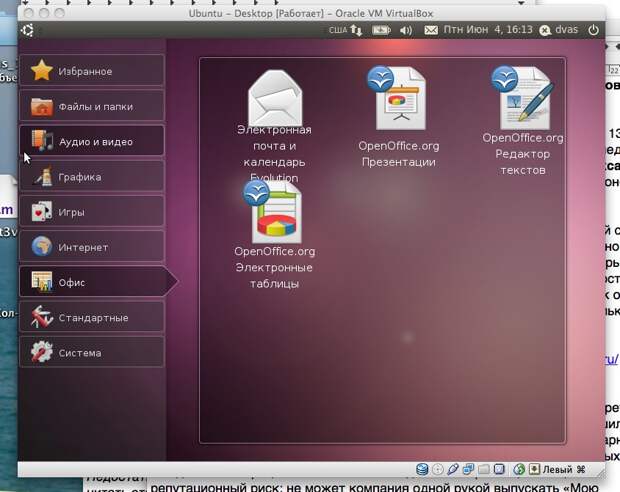The height and width of the screenshot is (492, 620).
Task: Click the VirtualBox hard disk activity icon
Action: [x=422, y=469]
